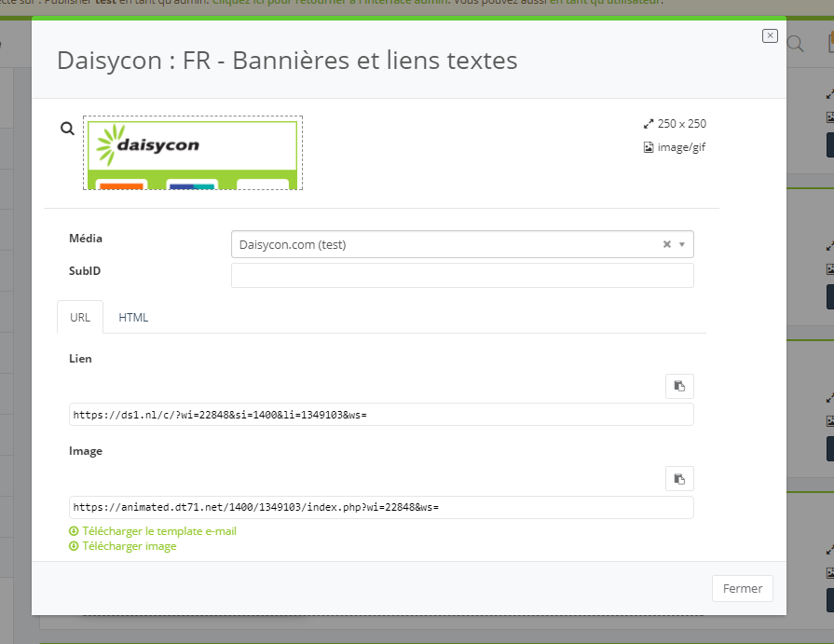Copy the Image URL to clipboard
This screenshot has width=834, height=644.
[679, 479]
